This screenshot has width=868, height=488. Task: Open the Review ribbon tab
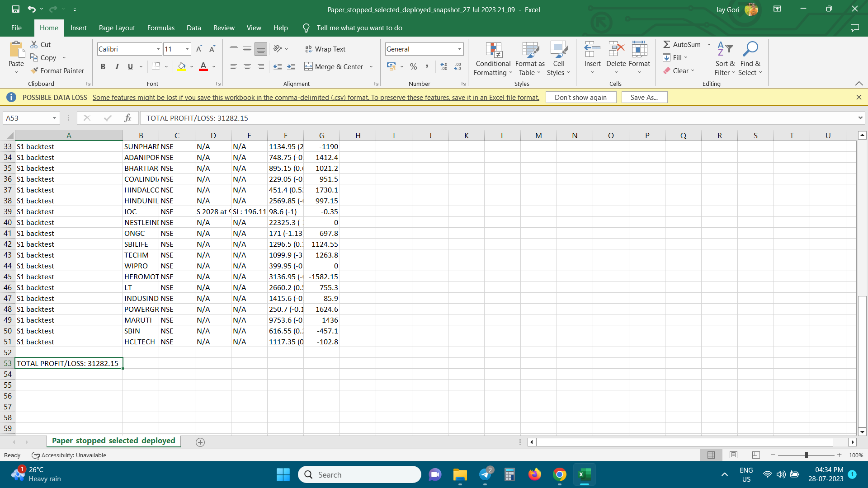pyautogui.click(x=223, y=28)
